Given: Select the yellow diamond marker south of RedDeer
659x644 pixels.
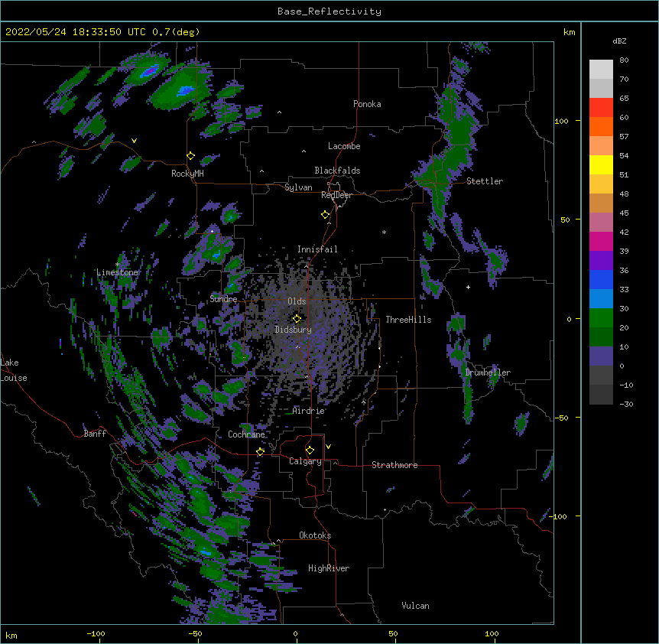Looking at the screenshot, I should 325,215.
